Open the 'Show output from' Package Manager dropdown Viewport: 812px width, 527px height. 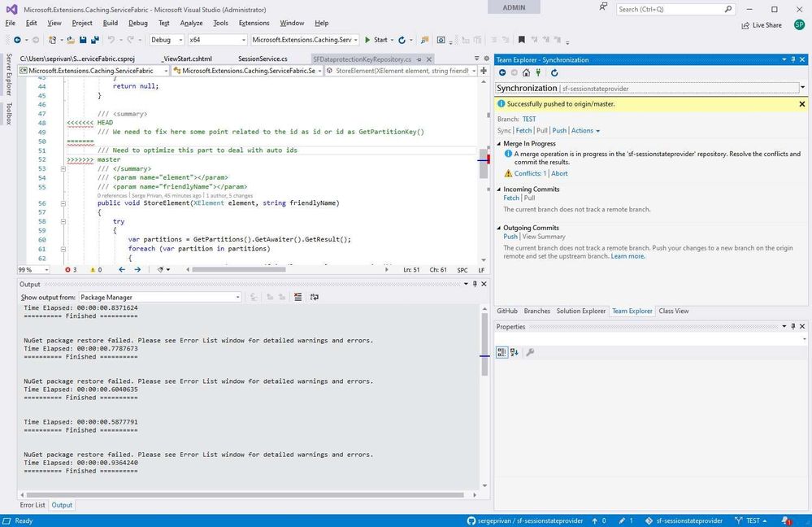point(160,298)
